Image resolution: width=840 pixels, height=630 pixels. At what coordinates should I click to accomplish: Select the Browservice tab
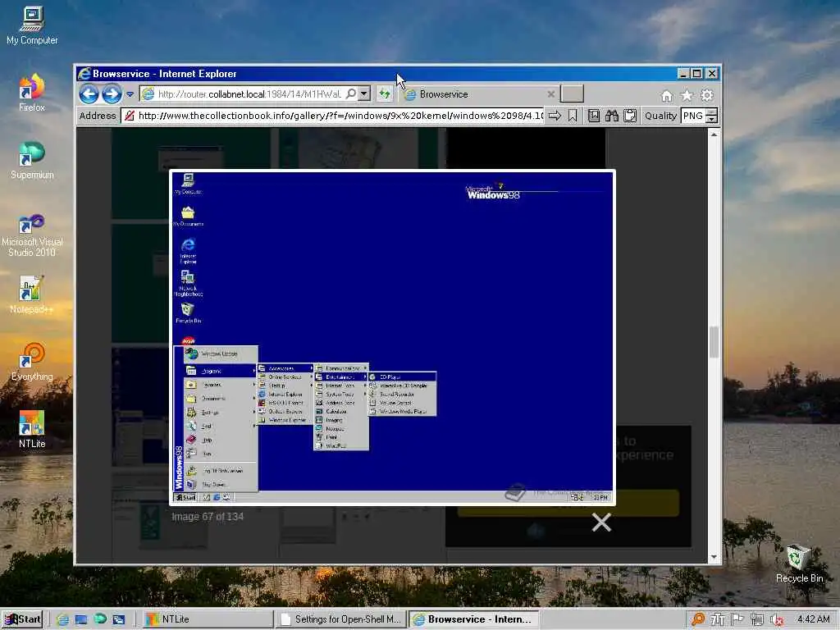[x=478, y=94]
